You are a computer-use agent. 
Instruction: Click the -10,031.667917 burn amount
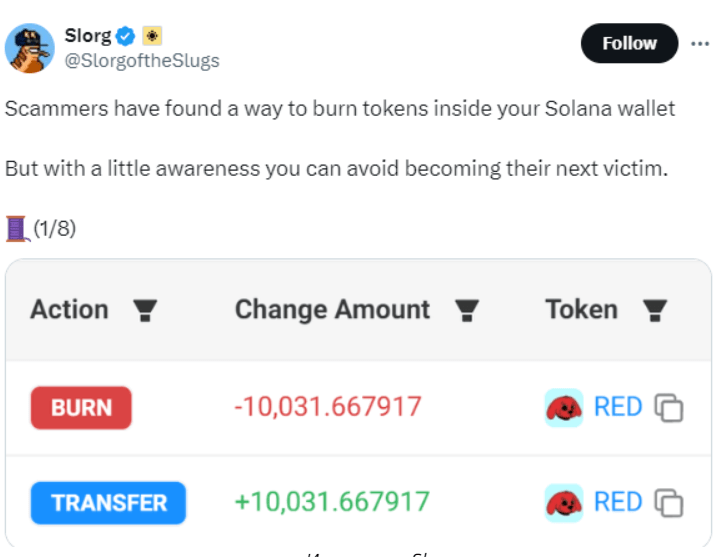pos(327,406)
